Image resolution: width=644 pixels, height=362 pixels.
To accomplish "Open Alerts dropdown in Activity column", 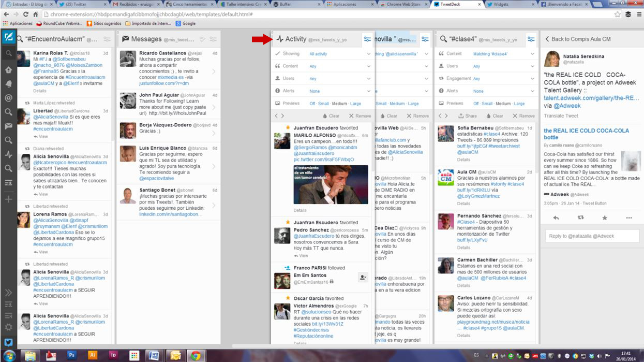I will coord(340,91).
